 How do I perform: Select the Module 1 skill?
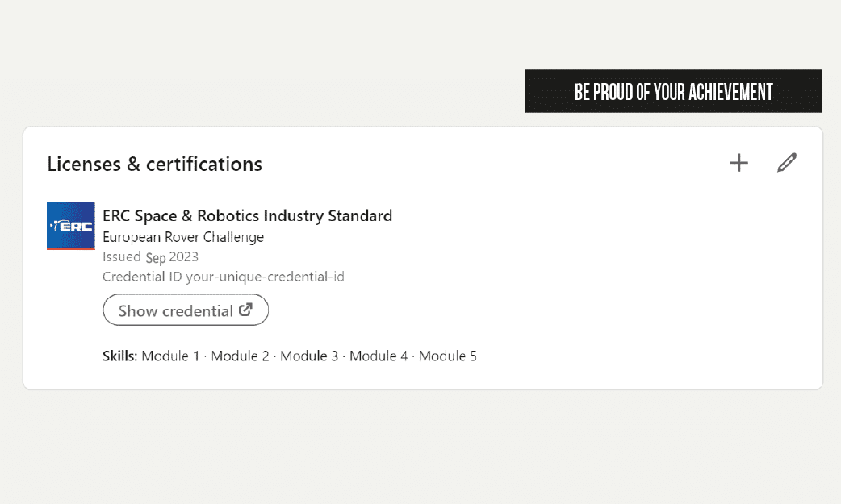pyautogui.click(x=170, y=356)
